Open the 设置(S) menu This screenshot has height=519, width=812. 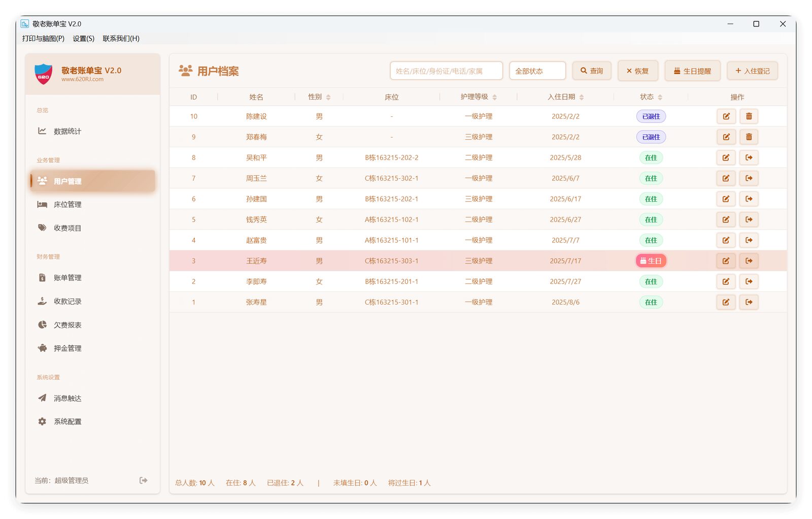pos(83,39)
